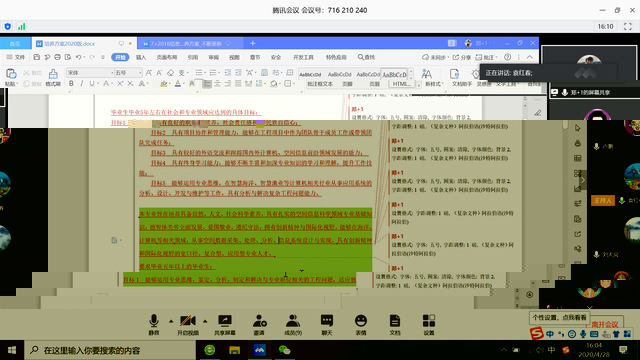Click the 分享 share button in WPS
This screenshot has width=640, height=360.
point(462,58)
